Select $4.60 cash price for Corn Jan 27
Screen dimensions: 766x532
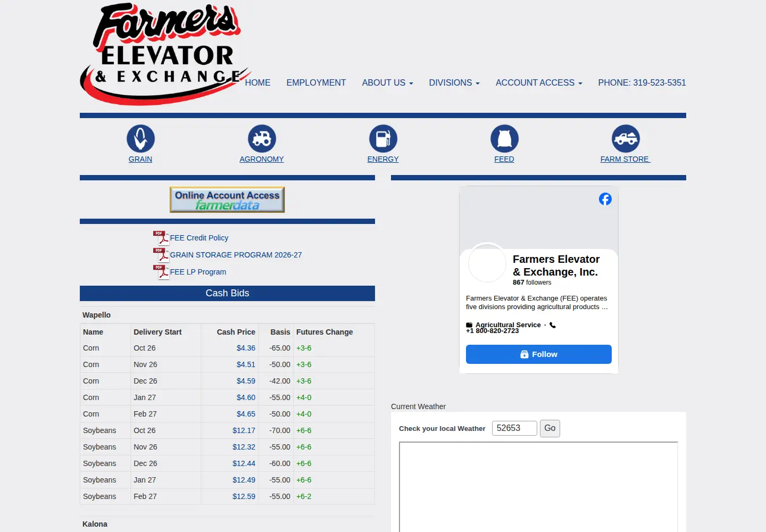coord(246,397)
